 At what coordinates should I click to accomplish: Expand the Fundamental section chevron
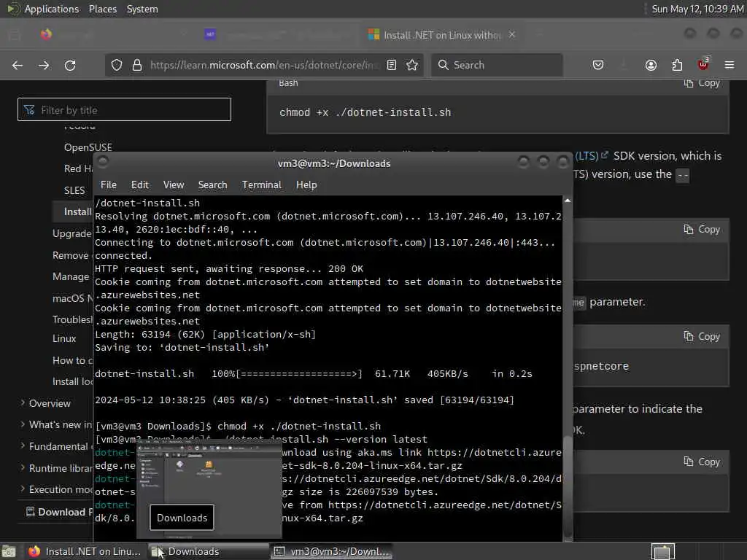coord(23,446)
